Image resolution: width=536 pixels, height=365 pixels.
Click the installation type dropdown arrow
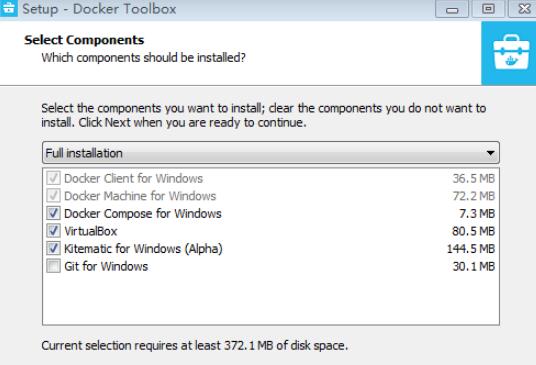coord(490,153)
